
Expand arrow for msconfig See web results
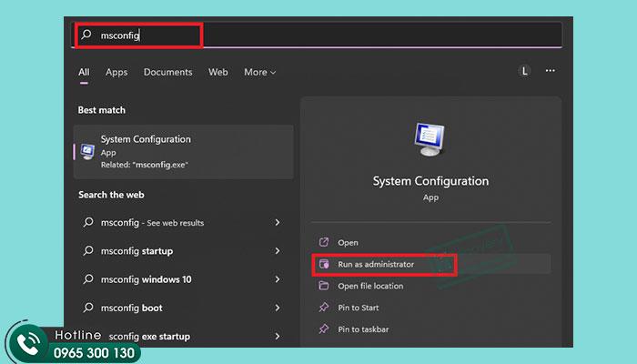[x=278, y=222]
